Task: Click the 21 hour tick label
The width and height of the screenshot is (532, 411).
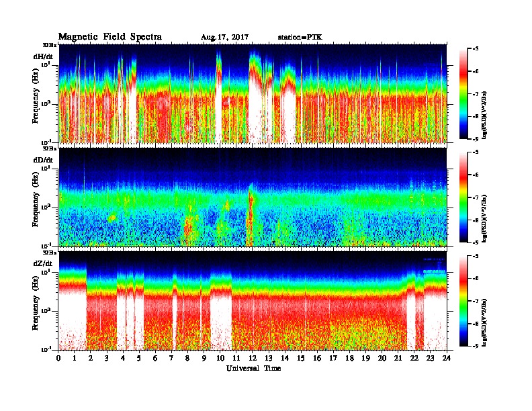Action: click(398, 359)
